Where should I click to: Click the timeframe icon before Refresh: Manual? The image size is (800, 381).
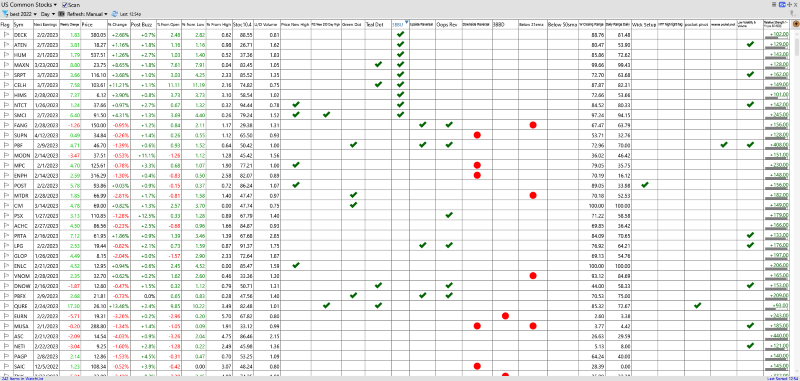61,14
